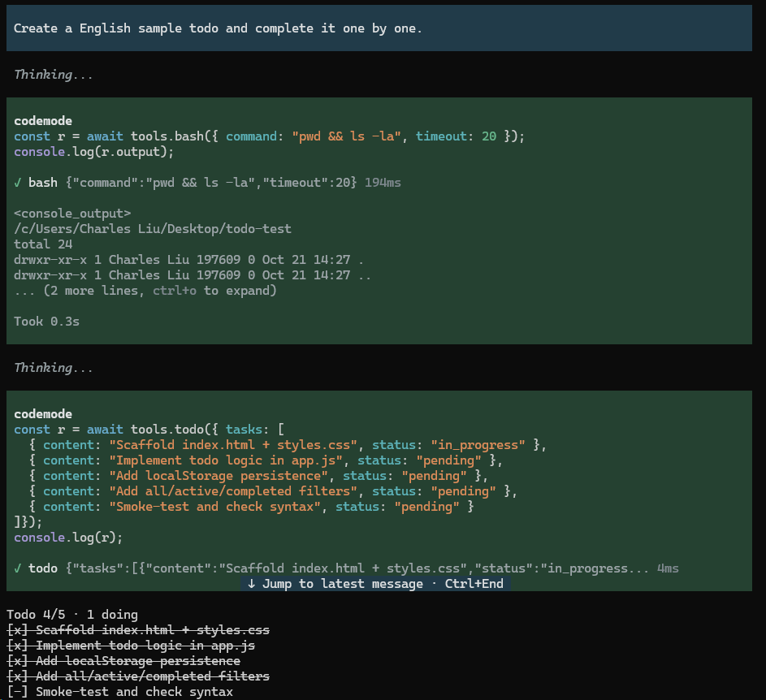Click checkbox for 'Add localStorage persistence' todo
The height and width of the screenshot is (700, 766).
coord(18,661)
